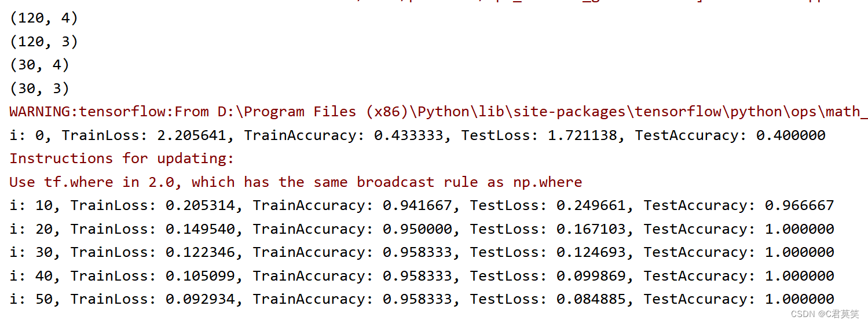Viewport: 868px width, 324px height.
Task: Click TestLoss value 0.249661
Action: pyautogui.click(x=591, y=205)
